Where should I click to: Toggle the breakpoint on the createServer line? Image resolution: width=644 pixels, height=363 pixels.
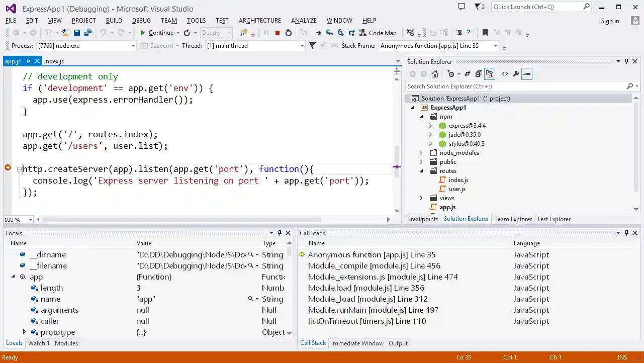[8, 167]
